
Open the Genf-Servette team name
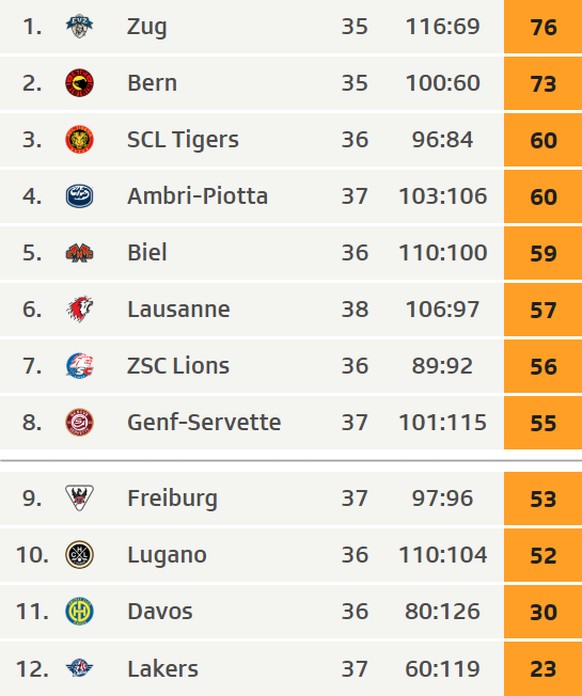204,422
